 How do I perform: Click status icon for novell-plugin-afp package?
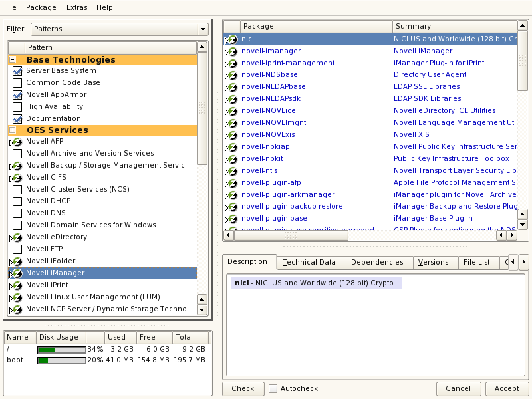(231, 183)
